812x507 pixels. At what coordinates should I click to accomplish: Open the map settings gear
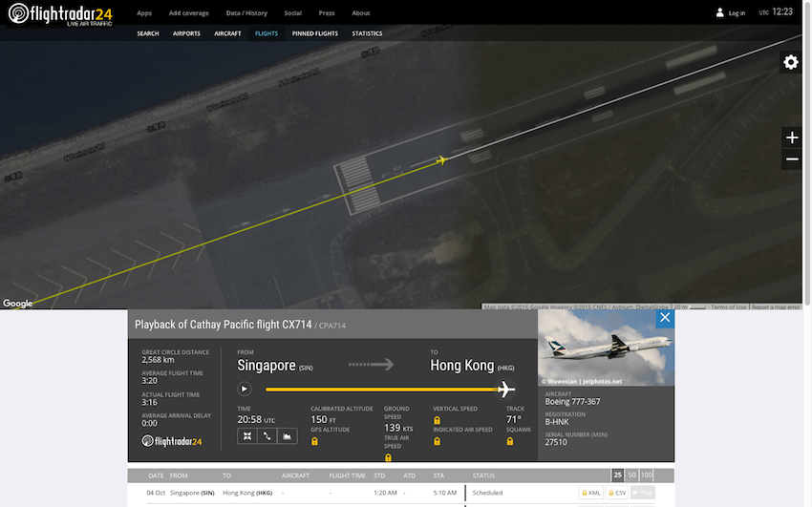click(791, 62)
